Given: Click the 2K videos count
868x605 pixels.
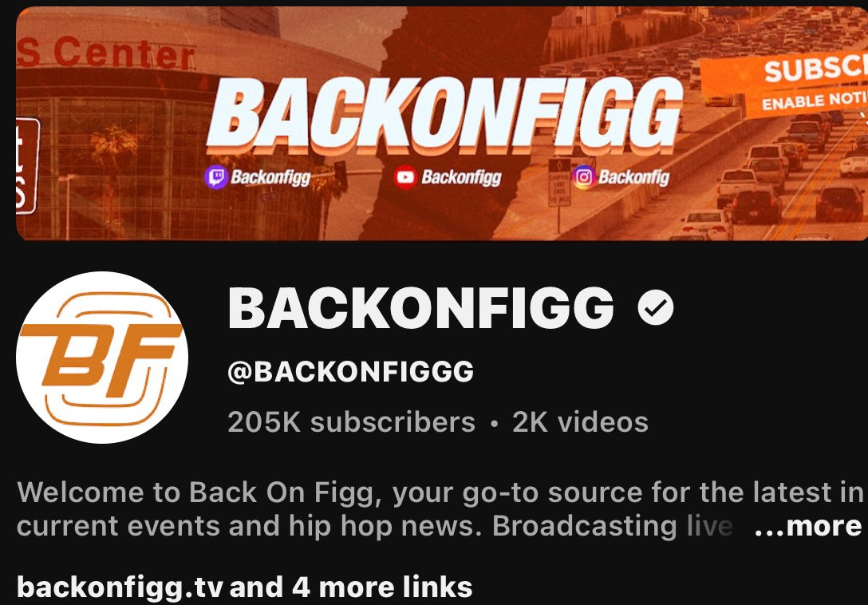Looking at the screenshot, I should point(580,422).
